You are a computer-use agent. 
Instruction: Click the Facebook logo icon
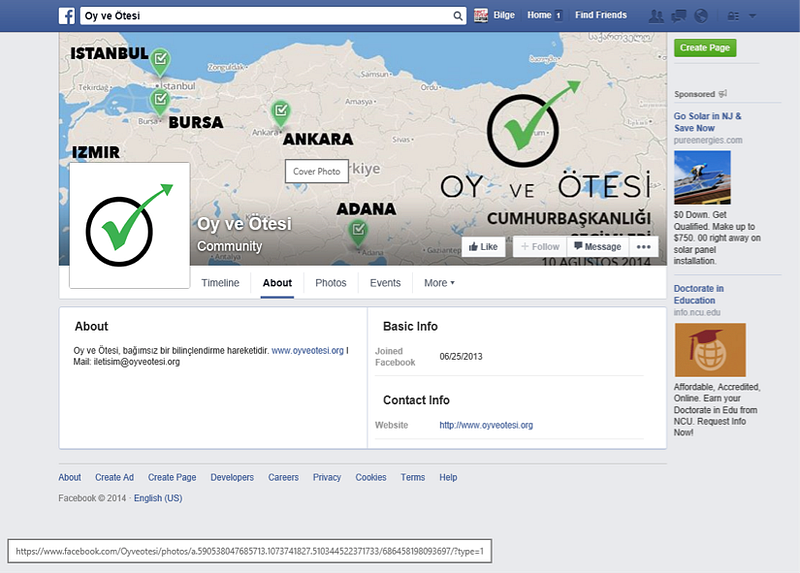67,16
